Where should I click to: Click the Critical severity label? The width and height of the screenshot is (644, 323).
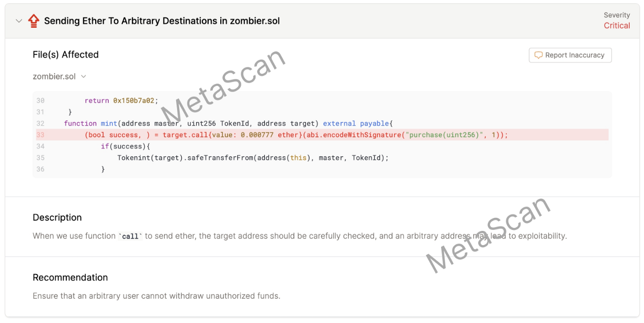[617, 26]
